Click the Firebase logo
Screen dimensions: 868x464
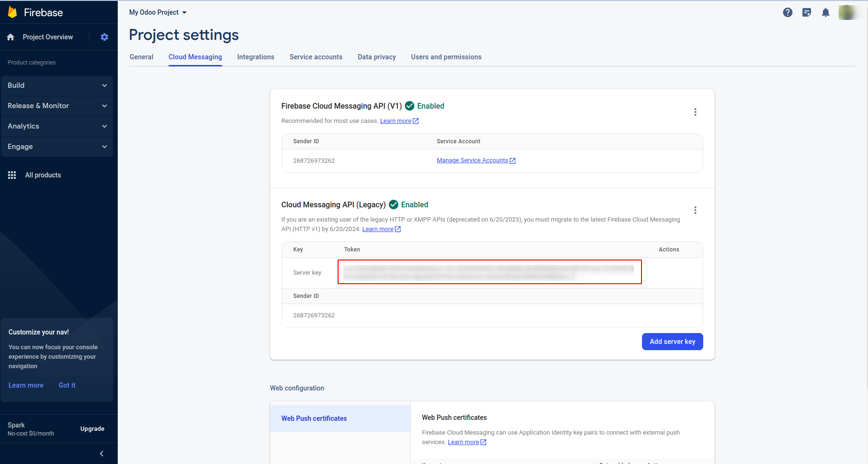click(13, 12)
